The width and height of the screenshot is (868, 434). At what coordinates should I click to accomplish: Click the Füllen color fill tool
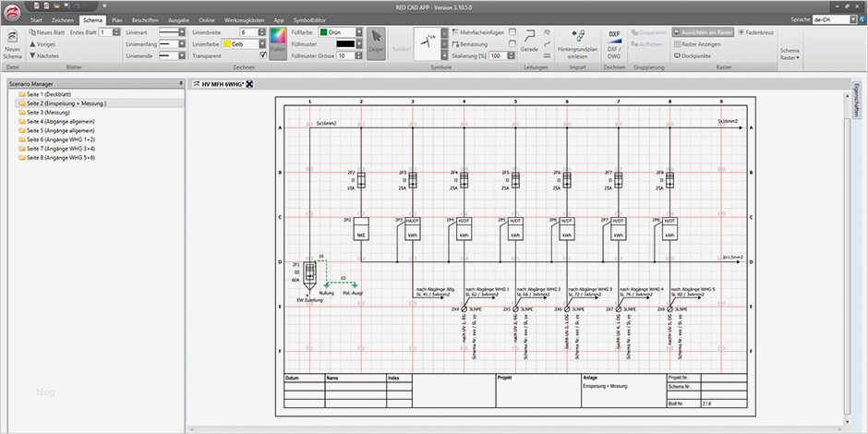(278, 43)
